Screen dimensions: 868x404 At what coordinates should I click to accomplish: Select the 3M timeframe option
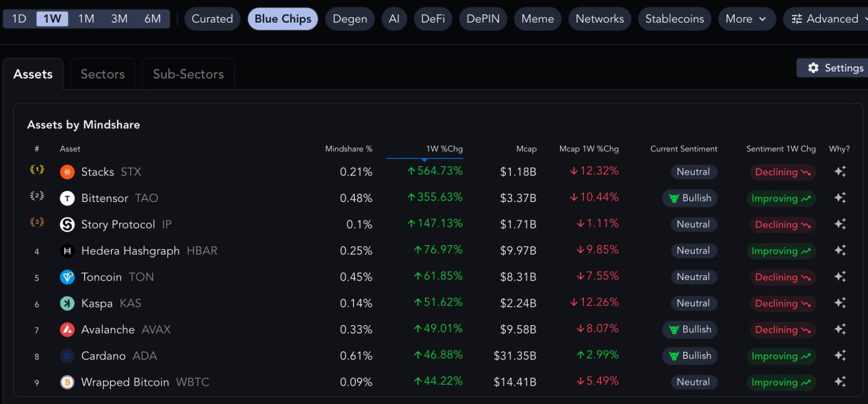pos(119,18)
